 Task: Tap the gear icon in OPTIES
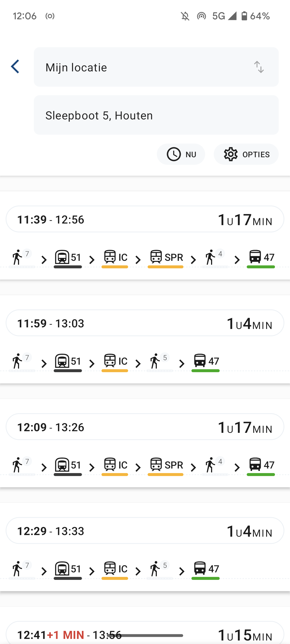231,154
